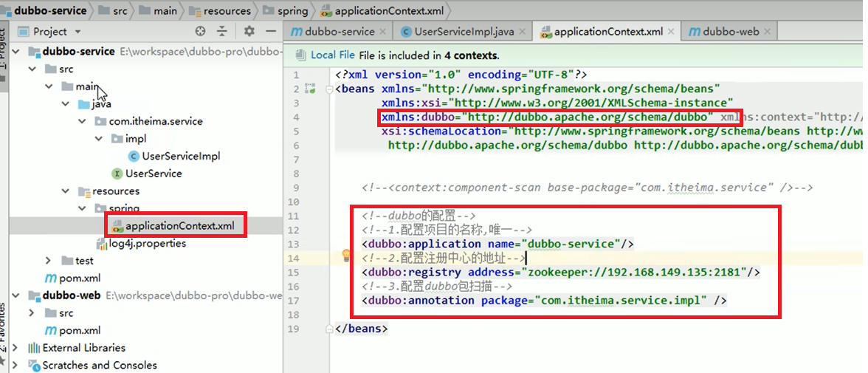
Task: Click the Maven icon of dubbo-web pom.xml
Action: point(50,330)
